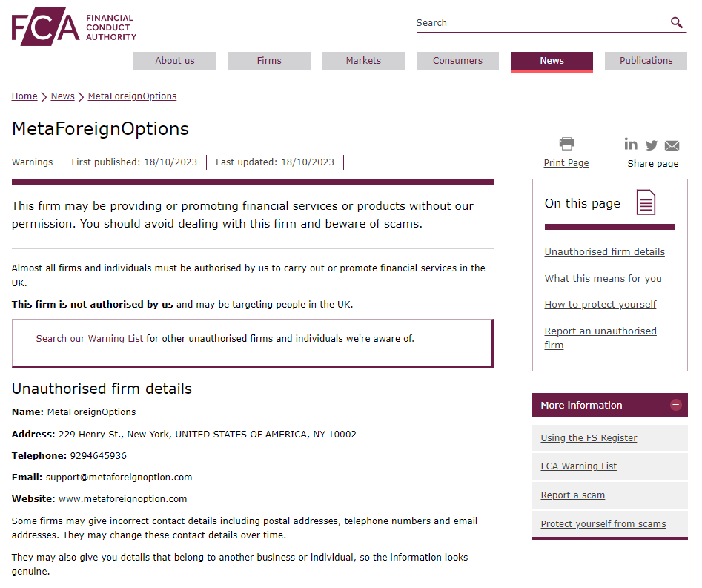Screen dimensions: 702x588
Task: Open Using the FS Register link
Action: (x=589, y=438)
